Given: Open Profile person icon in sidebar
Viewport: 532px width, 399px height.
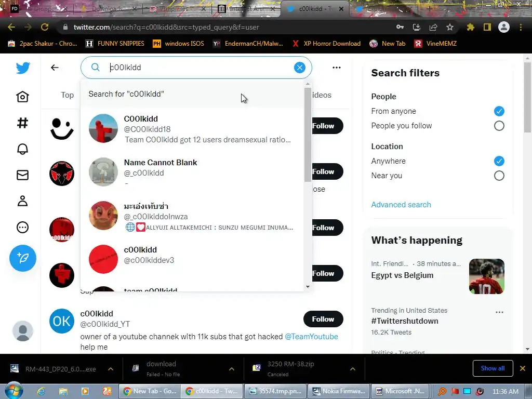Looking at the screenshot, I should tap(23, 201).
